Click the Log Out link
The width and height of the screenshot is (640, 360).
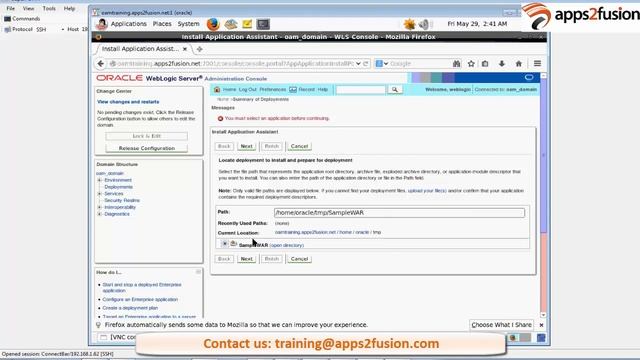tap(248, 89)
